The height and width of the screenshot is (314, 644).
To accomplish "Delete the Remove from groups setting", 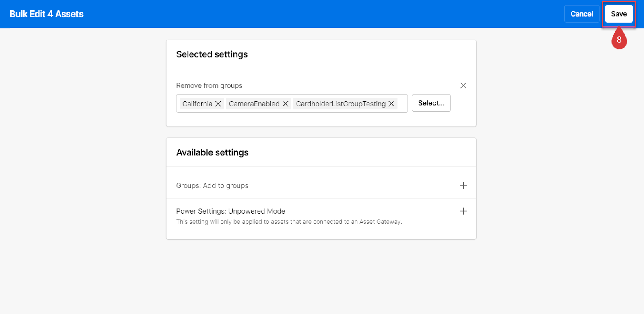I will click(463, 85).
